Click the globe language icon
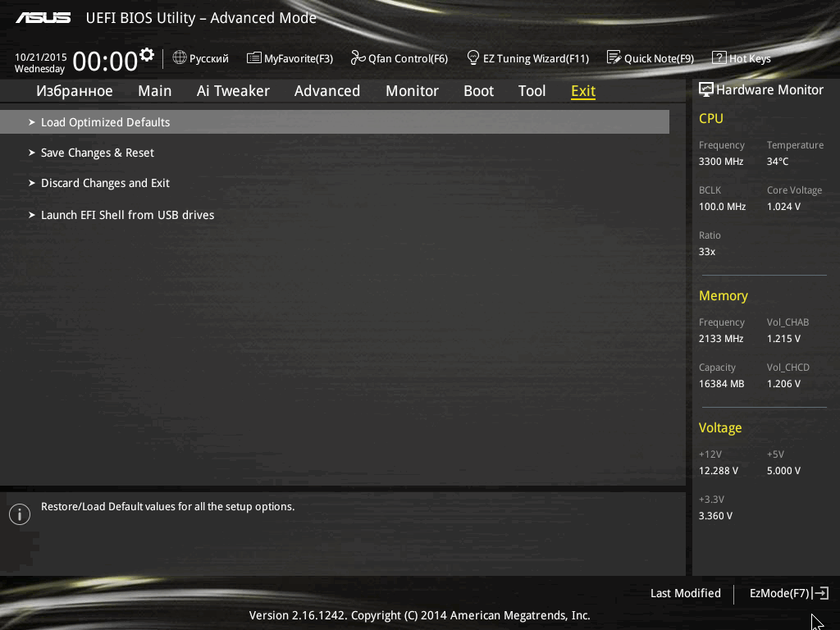The height and width of the screenshot is (630, 840). click(x=180, y=57)
